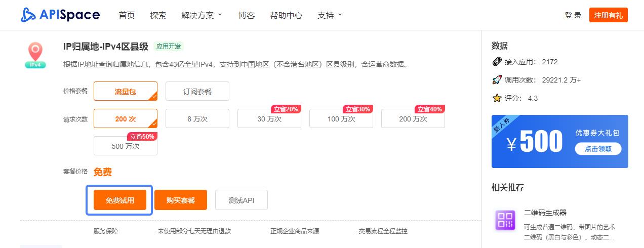This screenshot has width=644, height=248.
Task: Open the 首页 menu item
Action: click(127, 15)
